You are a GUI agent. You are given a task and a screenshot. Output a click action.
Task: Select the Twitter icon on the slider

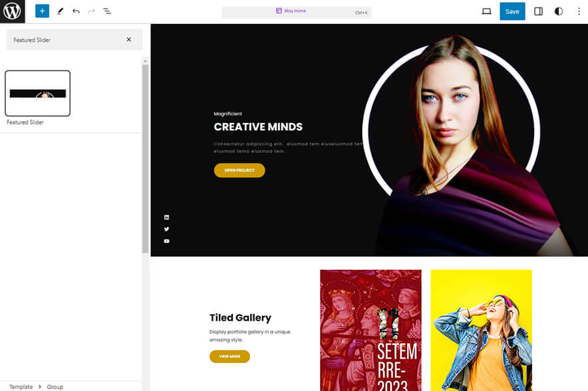pos(166,229)
